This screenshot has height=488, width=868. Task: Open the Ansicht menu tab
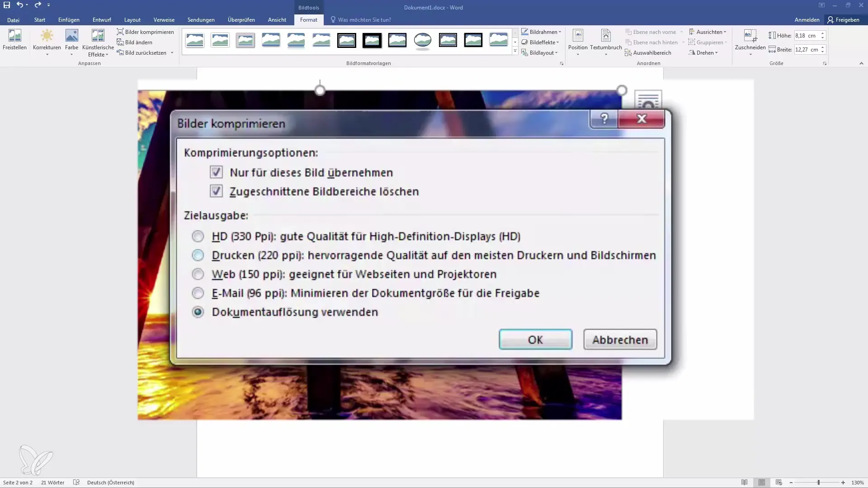(277, 20)
